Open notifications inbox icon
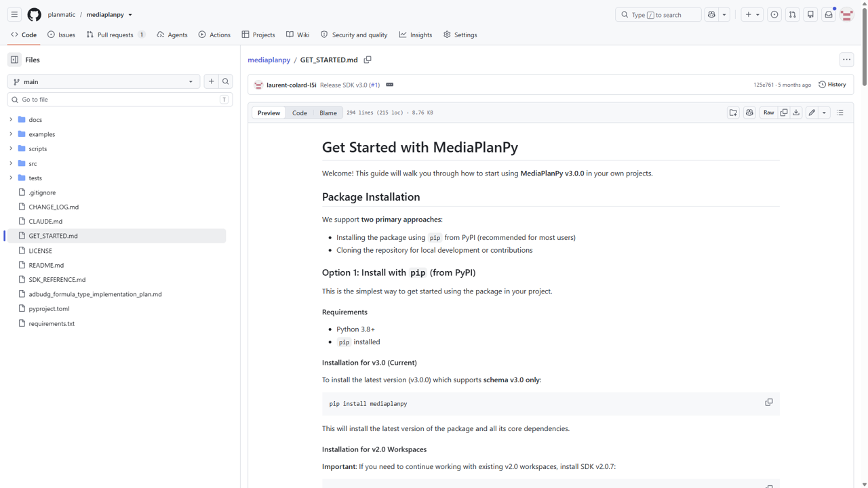The width and height of the screenshot is (868, 488). point(829,14)
